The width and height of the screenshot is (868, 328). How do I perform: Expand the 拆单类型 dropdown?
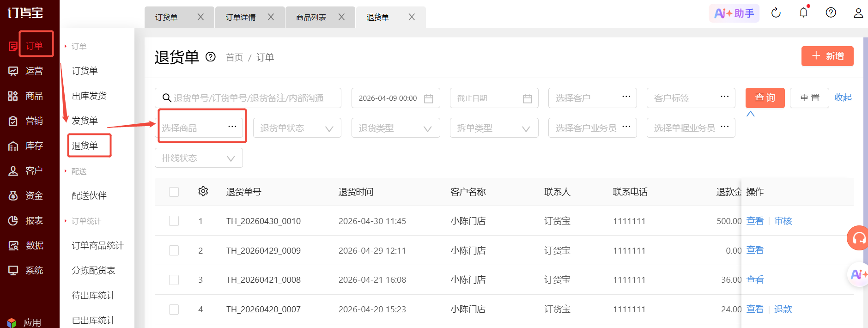[494, 128]
